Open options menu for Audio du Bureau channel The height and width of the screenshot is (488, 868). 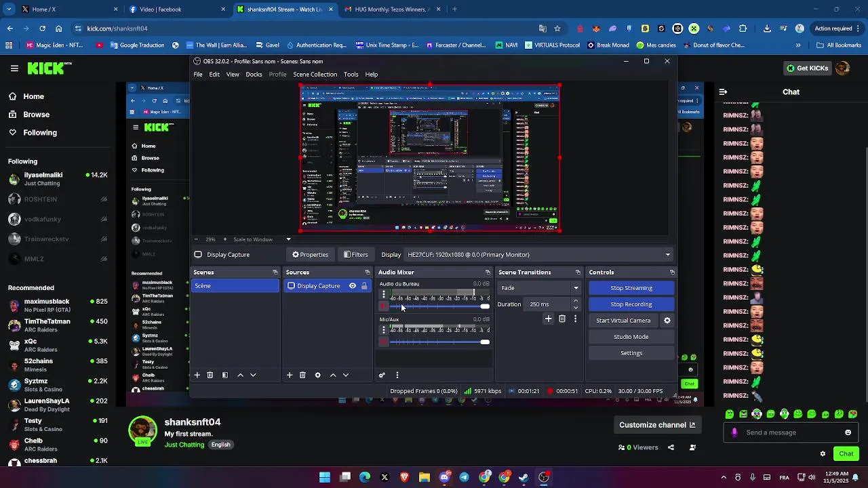point(384,295)
